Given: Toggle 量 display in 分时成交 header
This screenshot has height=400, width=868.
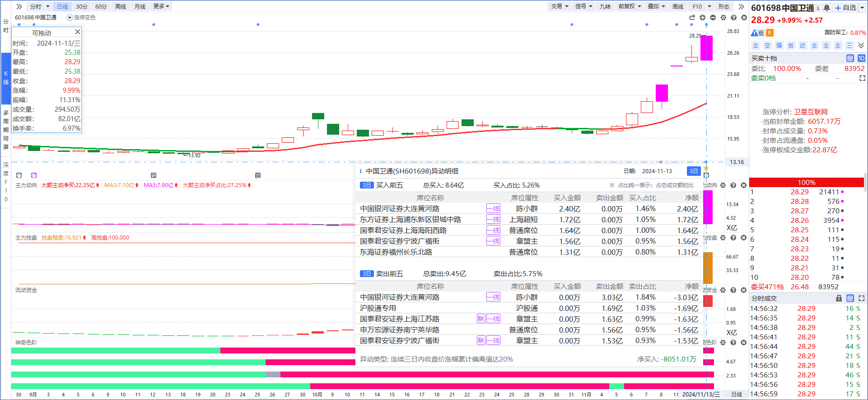Looking at the screenshot, I should (x=850, y=298).
